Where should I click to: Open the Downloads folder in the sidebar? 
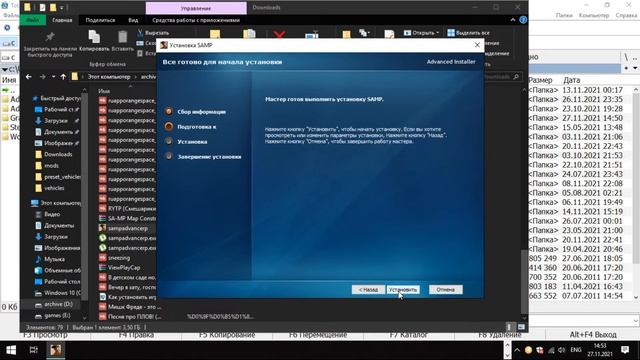[x=53, y=154]
